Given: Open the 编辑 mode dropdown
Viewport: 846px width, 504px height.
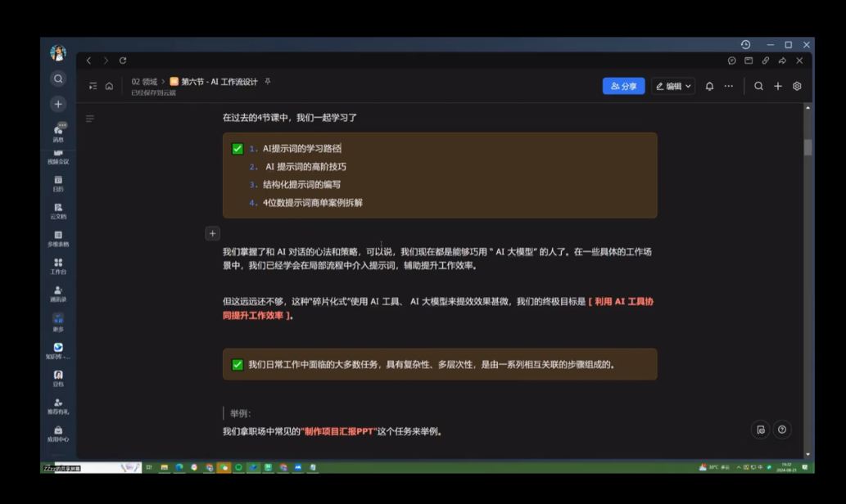Looking at the screenshot, I should pyautogui.click(x=672, y=85).
